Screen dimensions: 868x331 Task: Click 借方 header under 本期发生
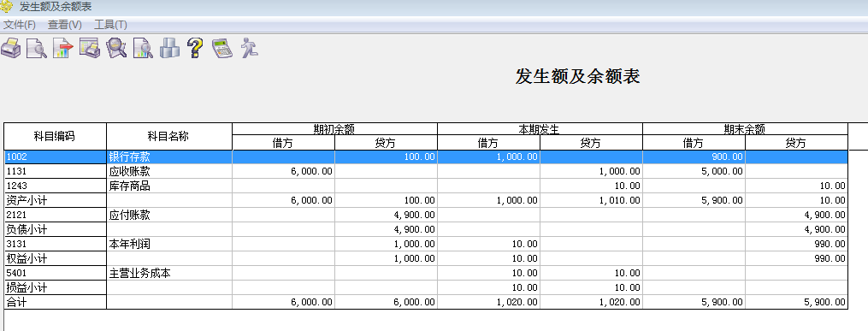(x=489, y=143)
